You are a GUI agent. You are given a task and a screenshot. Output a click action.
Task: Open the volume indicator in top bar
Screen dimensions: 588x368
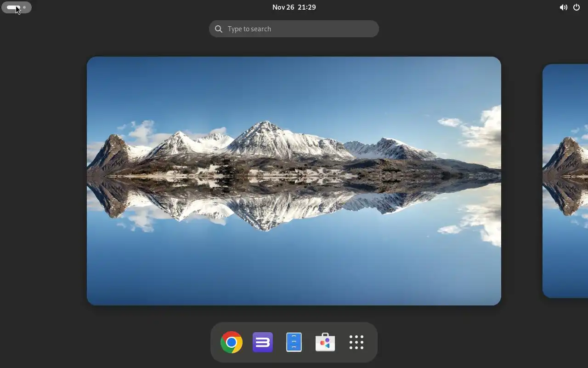[x=563, y=7]
